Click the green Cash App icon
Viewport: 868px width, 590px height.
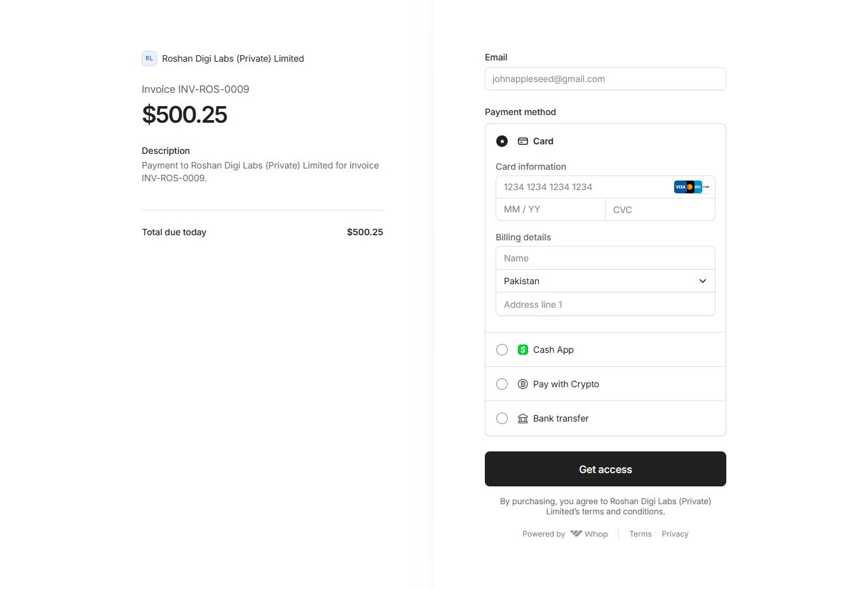[x=523, y=350]
